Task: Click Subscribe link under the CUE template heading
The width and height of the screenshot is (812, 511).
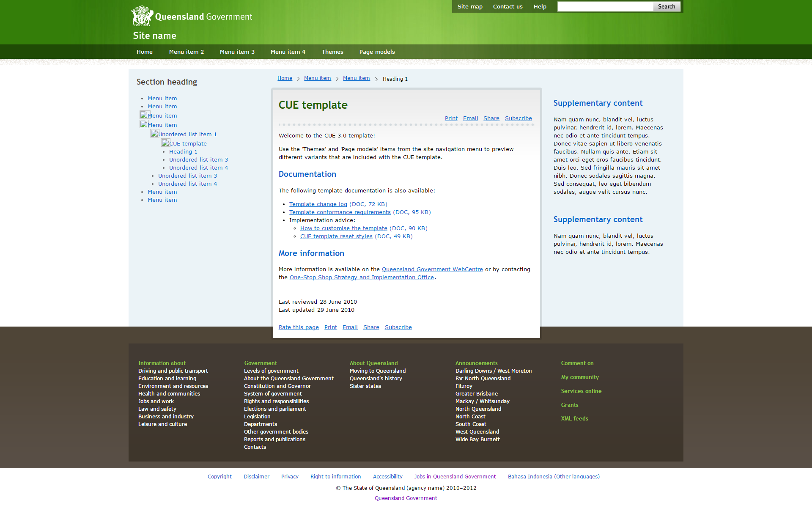Action: [x=518, y=118]
